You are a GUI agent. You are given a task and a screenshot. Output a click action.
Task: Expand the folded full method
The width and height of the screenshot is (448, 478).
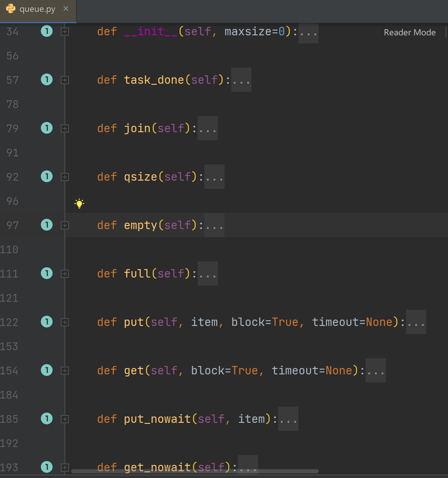click(65, 274)
